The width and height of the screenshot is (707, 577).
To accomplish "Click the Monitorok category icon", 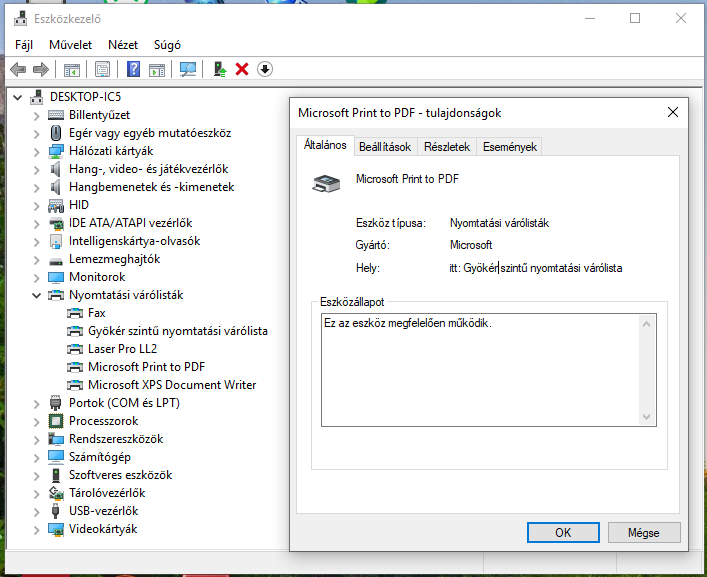I will coord(56,277).
